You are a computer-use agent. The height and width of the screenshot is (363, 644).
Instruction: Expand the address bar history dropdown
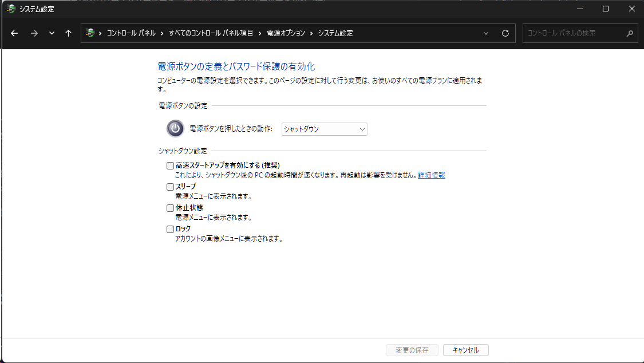(486, 33)
